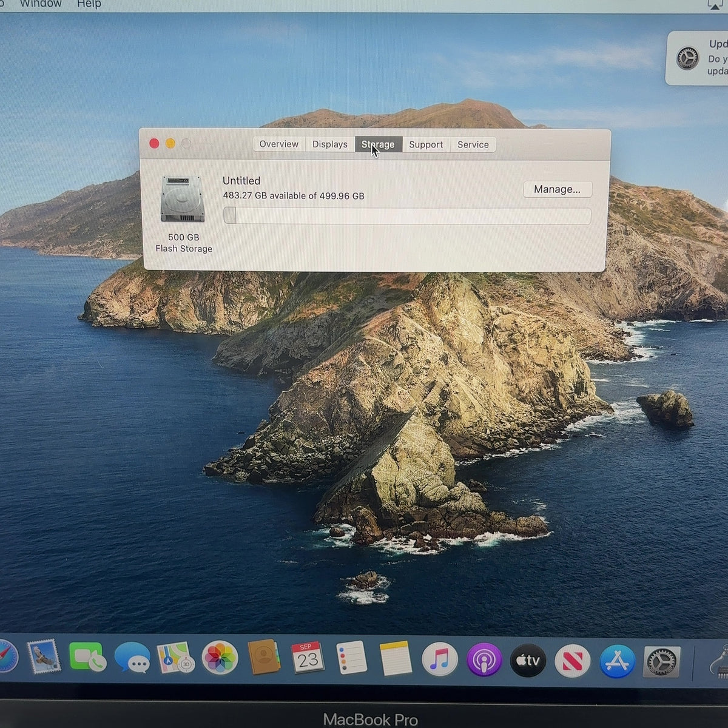This screenshot has width=728, height=728.
Task: Click the hard drive disk icon
Action: tap(183, 200)
